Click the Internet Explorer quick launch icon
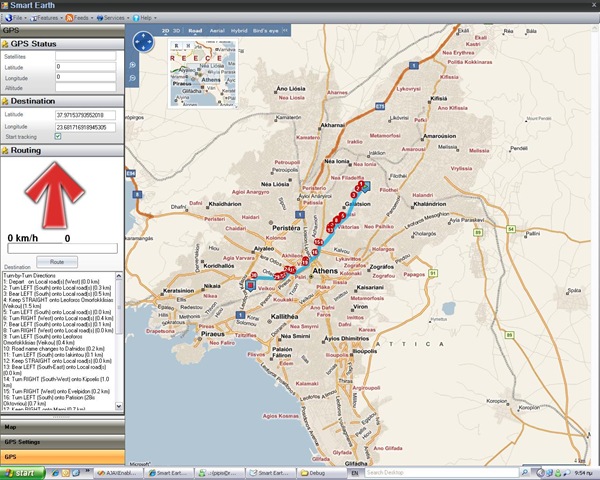 [55, 473]
